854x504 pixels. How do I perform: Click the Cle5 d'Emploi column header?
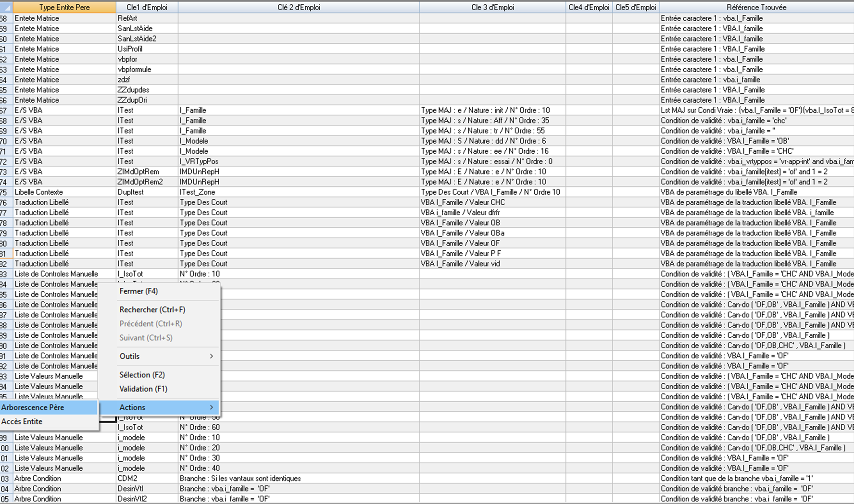pos(635,7)
